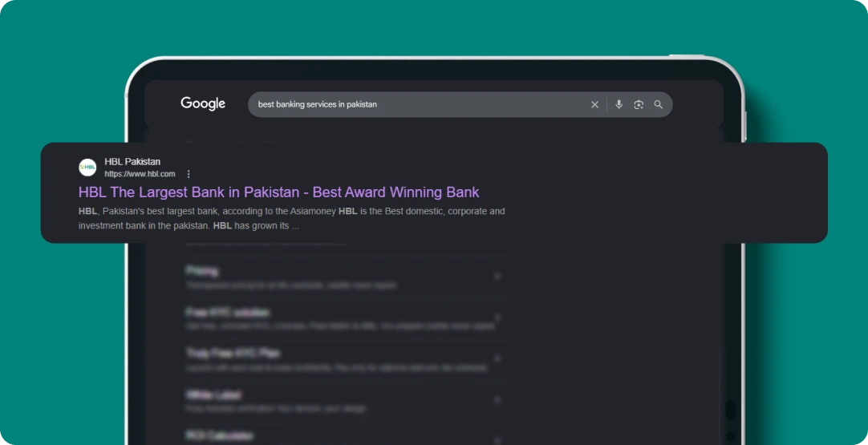This screenshot has width=868, height=445.
Task: Start voice search with the microphone icon
Action: click(x=619, y=104)
